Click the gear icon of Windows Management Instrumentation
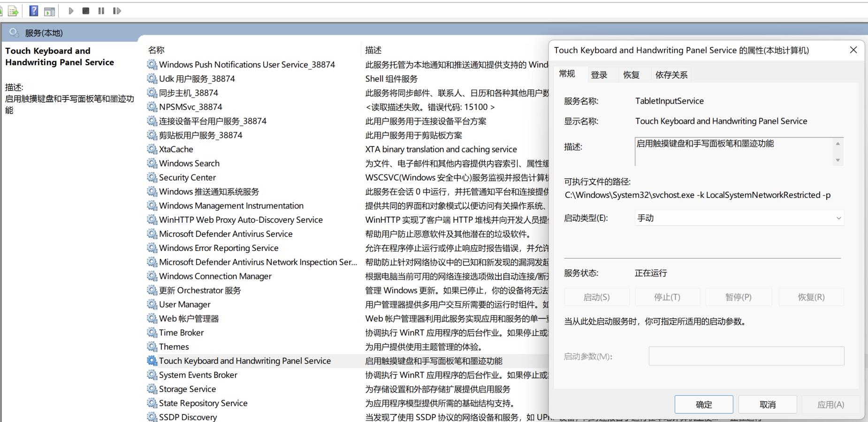The image size is (868, 422). [152, 205]
